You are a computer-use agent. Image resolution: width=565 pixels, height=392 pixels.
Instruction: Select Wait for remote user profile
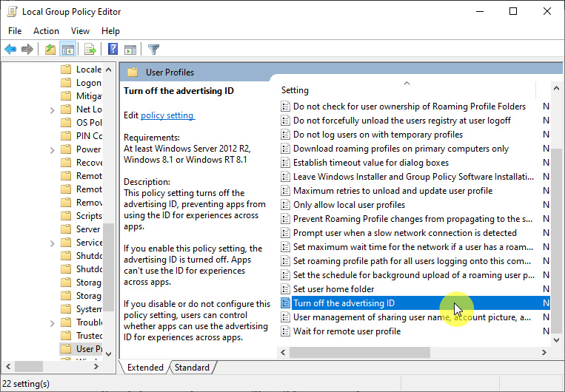coord(347,331)
